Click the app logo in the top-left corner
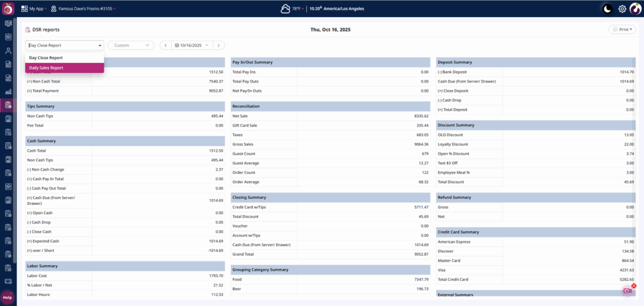 point(8,8)
